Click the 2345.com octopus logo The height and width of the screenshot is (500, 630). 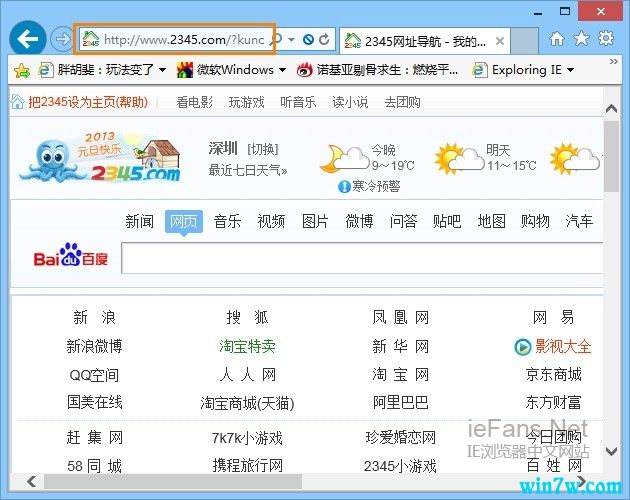pyautogui.click(x=100, y=157)
